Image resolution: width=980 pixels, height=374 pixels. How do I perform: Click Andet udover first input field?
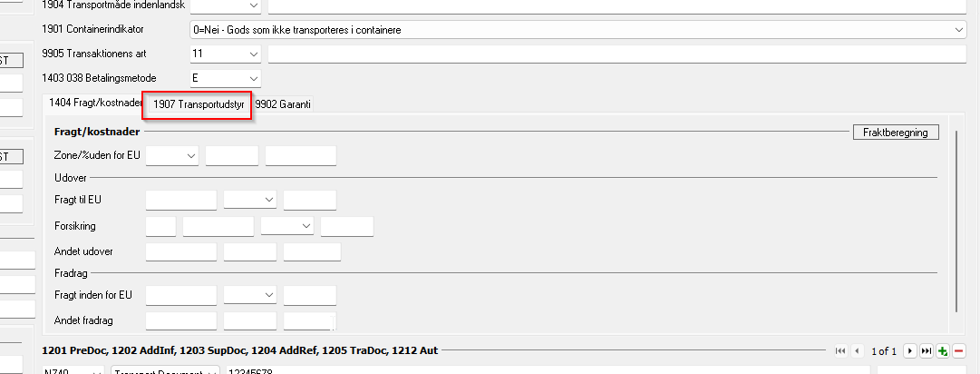pos(181,252)
